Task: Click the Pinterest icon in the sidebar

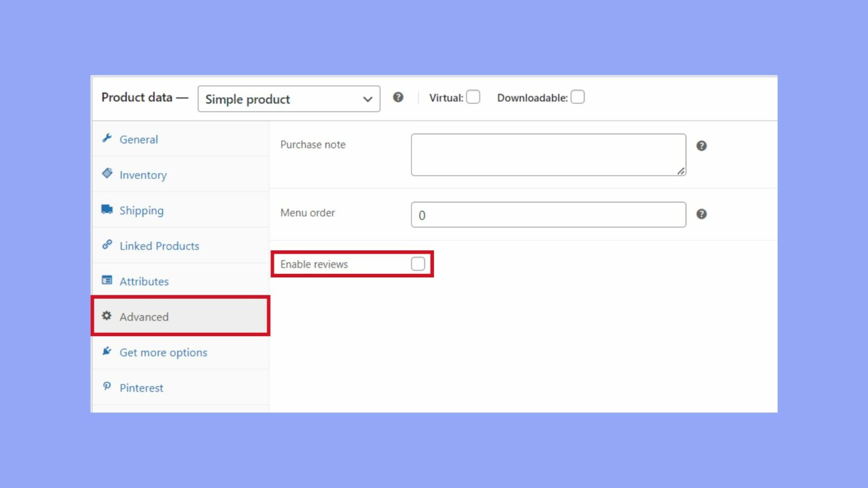Action: tap(107, 386)
